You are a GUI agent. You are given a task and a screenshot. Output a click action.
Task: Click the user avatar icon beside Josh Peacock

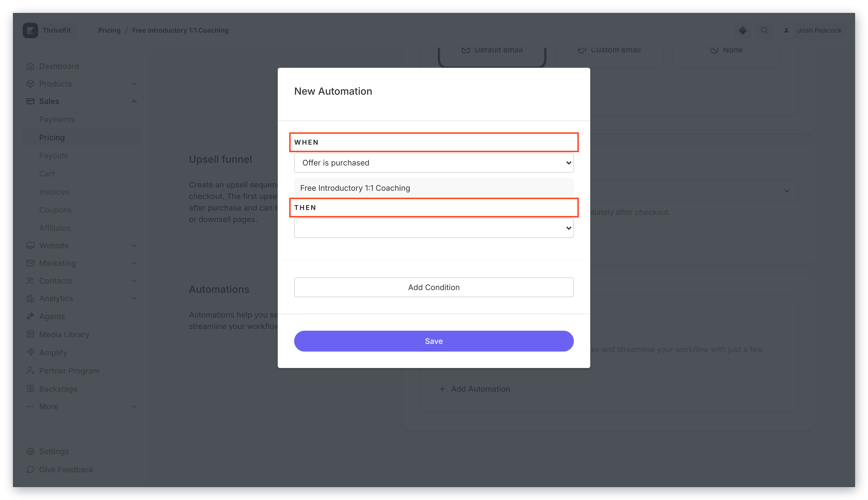point(786,30)
